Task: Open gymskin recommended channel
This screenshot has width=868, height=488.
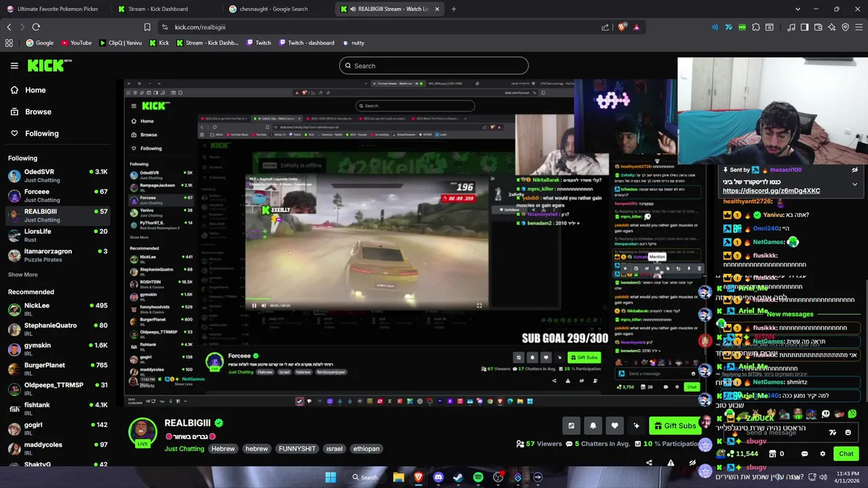Action: coord(58,349)
